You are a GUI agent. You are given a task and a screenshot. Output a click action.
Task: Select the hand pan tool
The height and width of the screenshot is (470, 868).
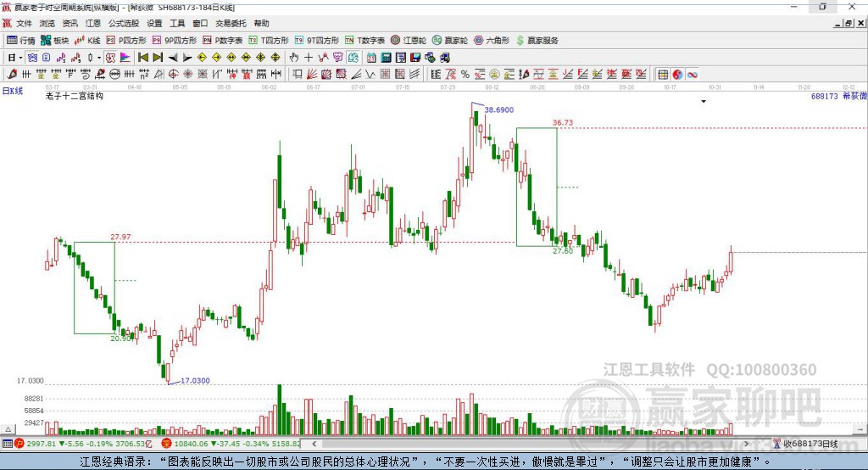click(294, 58)
